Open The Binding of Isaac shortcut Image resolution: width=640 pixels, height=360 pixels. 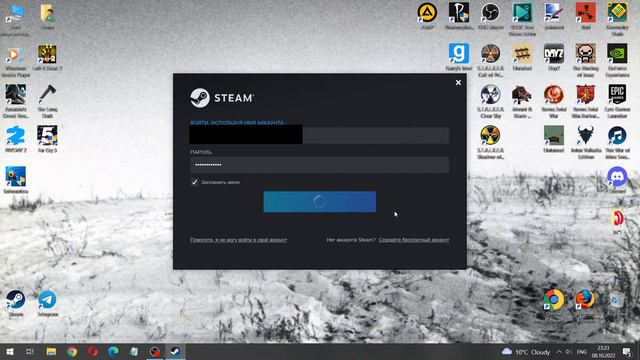(x=585, y=60)
